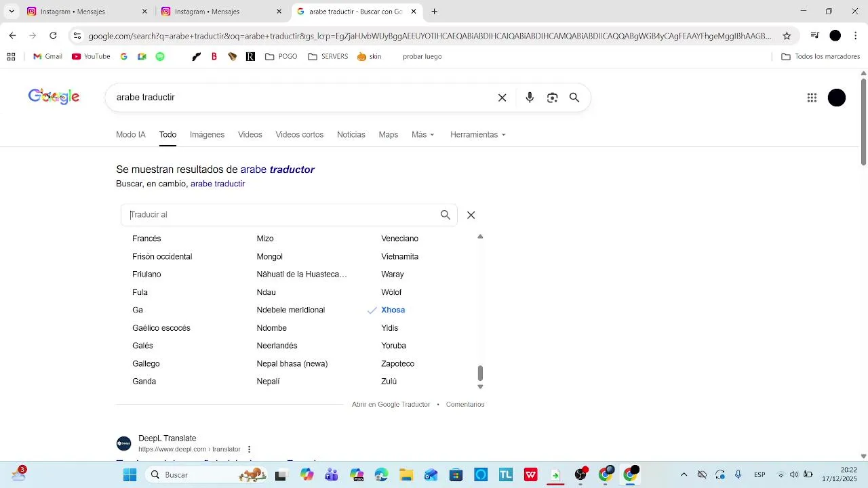868x488 pixels.
Task: Open a new browser tab
Action: pos(434,12)
